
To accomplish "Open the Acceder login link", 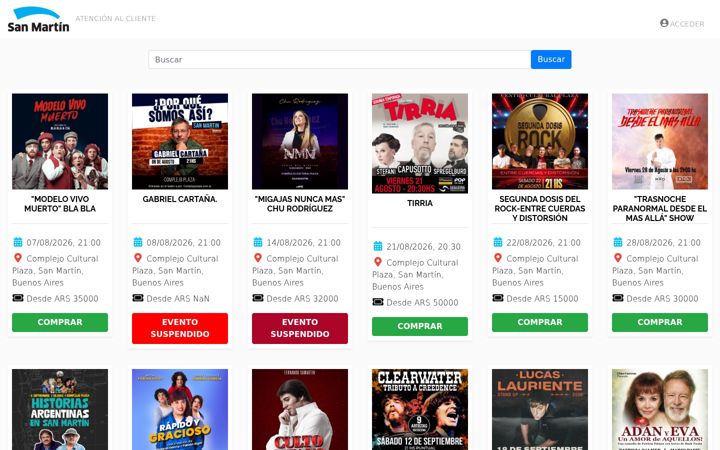I will [x=686, y=24].
